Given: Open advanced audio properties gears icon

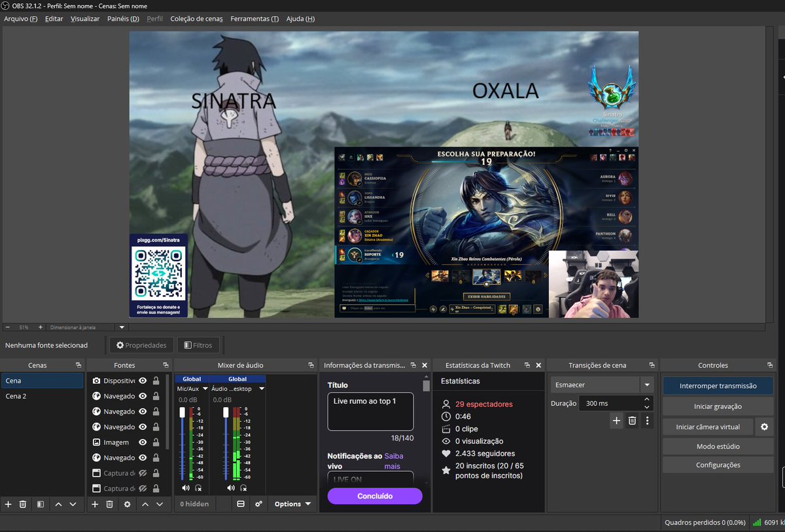Looking at the screenshot, I should 259,504.
